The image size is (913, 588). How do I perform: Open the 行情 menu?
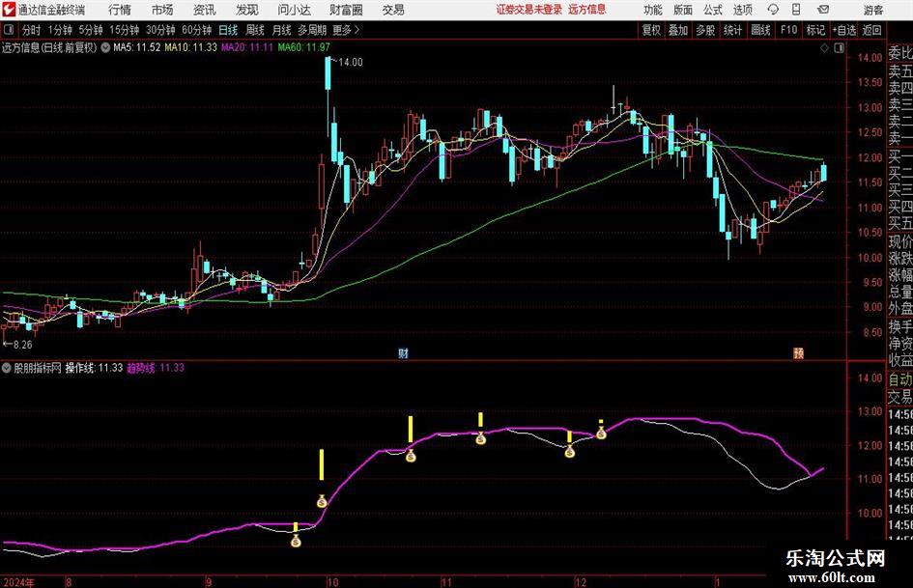coord(120,10)
